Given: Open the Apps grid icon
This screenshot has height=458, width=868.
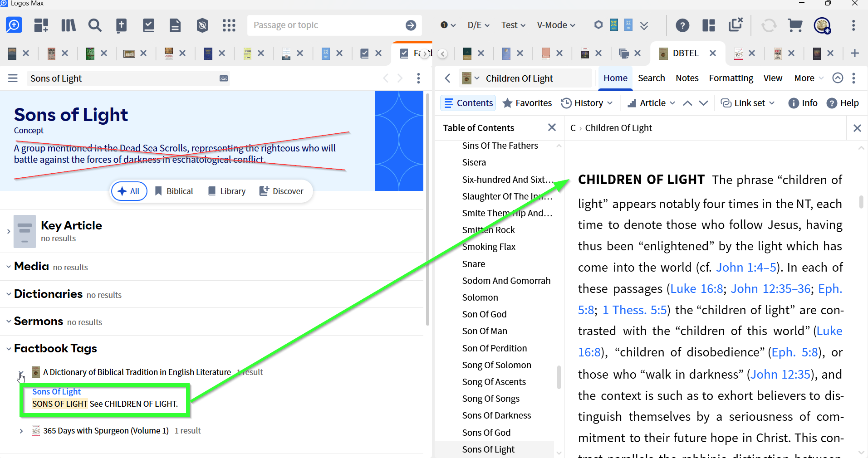Looking at the screenshot, I should [229, 25].
